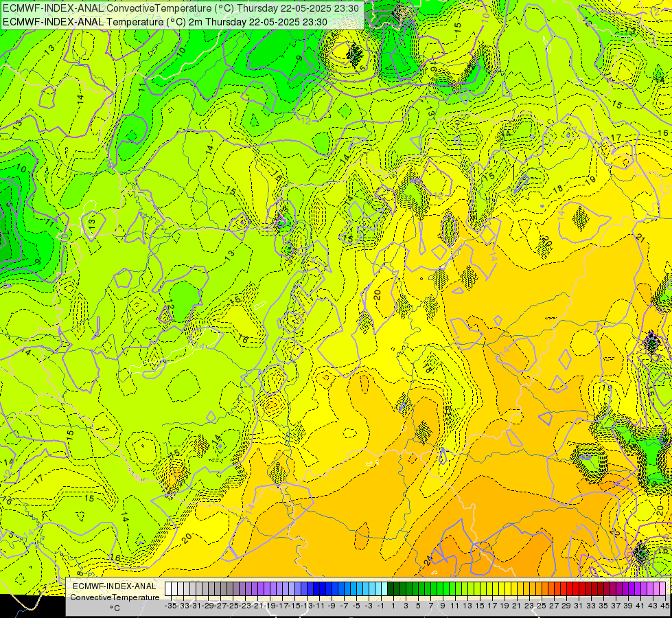Click the ECMWF-INDEX-ANAL label in the legend

pos(115,586)
